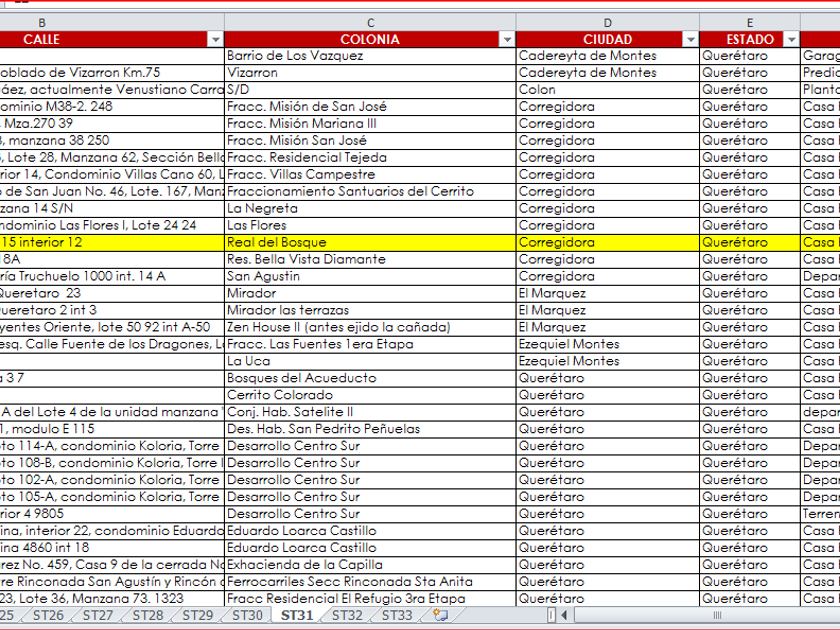Viewport: 840px width, 630px height.
Task: Select cell 'Fracc. Las Fuentes 1era Etapa'
Action: pyautogui.click(x=370, y=344)
